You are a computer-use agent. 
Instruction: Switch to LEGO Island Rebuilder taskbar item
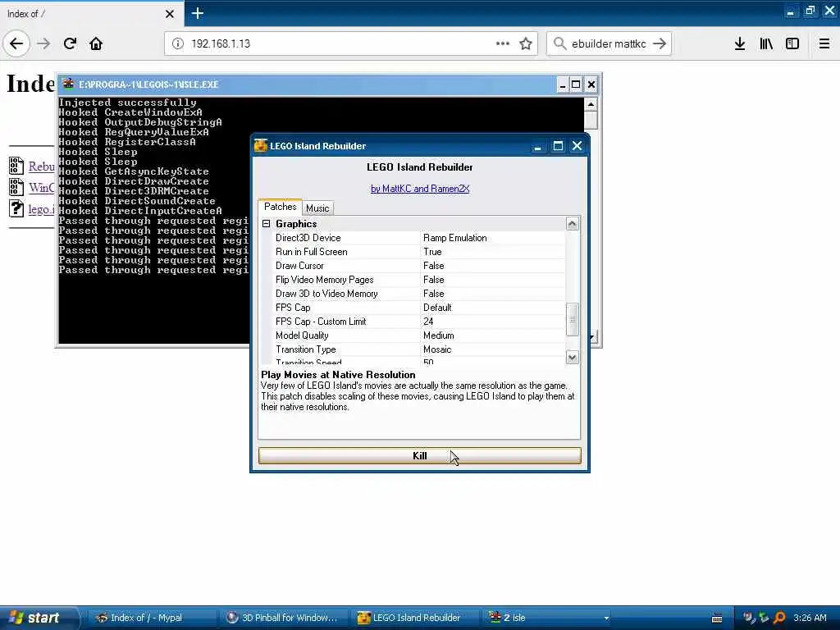416,618
